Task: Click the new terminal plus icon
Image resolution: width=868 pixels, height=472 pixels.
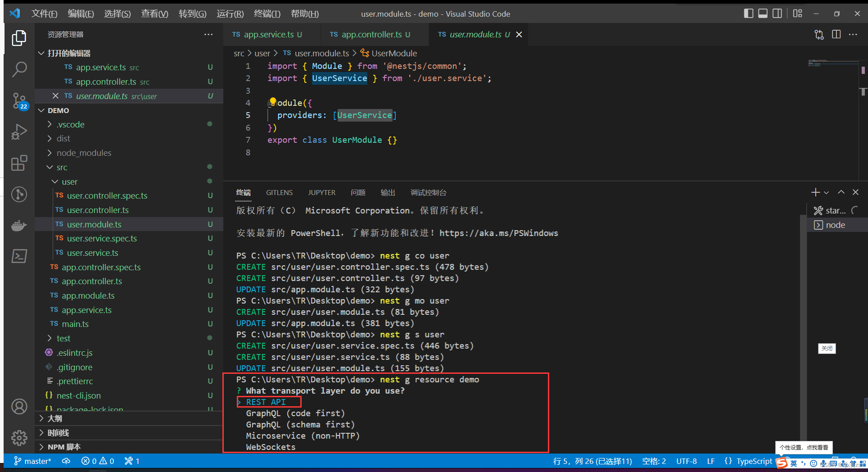Action: [x=815, y=192]
